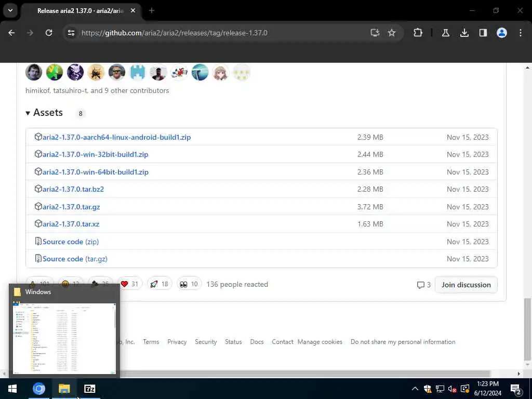This screenshot has width=532, height=399.
Task: Click Manage cookies in footer
Action: (320, 342)
